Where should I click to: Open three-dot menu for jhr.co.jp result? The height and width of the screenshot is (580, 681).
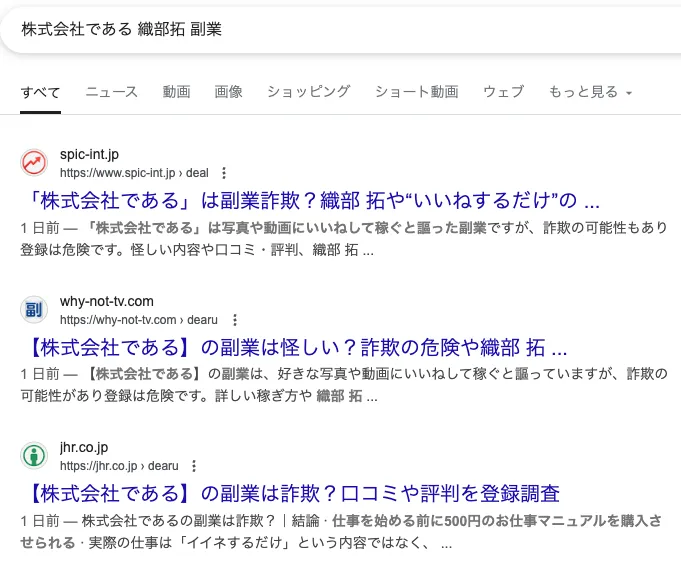[194, 466]
